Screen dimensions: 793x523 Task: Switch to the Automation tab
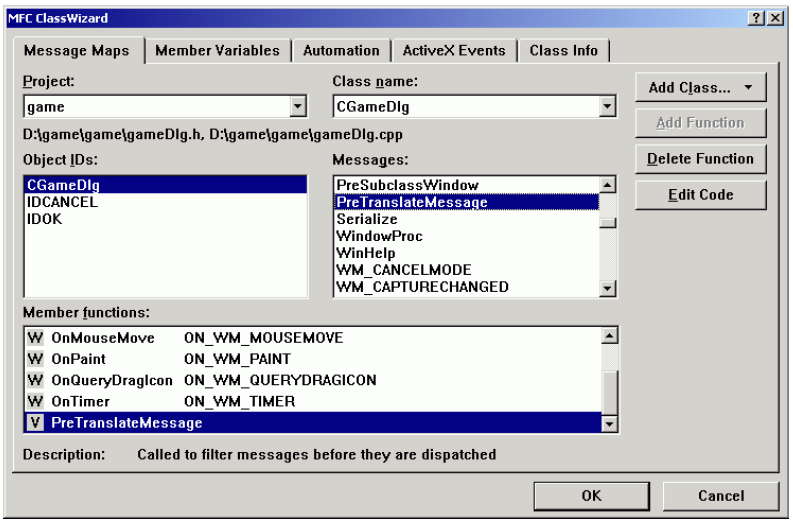pos(341,51)
